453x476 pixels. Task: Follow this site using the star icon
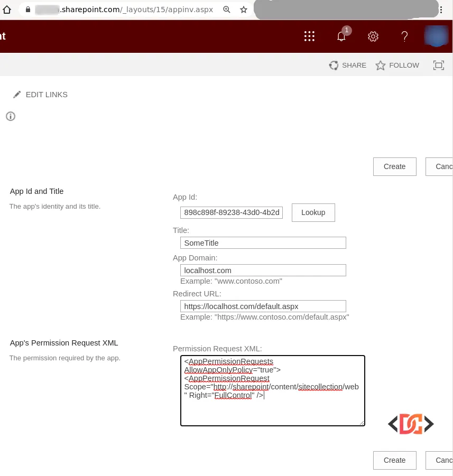pyautogui.click(x=381, y=65)
